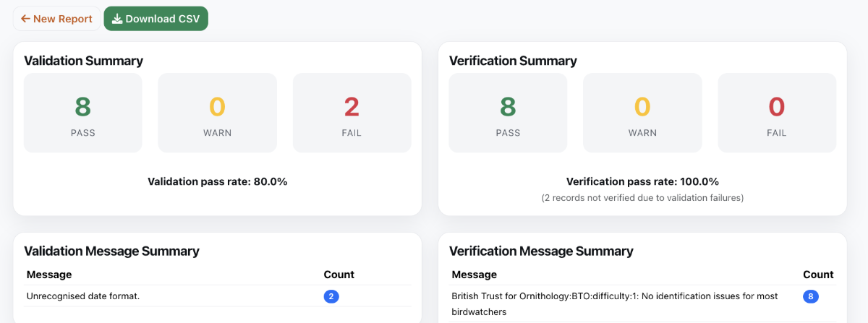The width and height of the screenshot is (868, 323).
Task: Click the Count header in Validation Message Summary
Action: (339, 275)
